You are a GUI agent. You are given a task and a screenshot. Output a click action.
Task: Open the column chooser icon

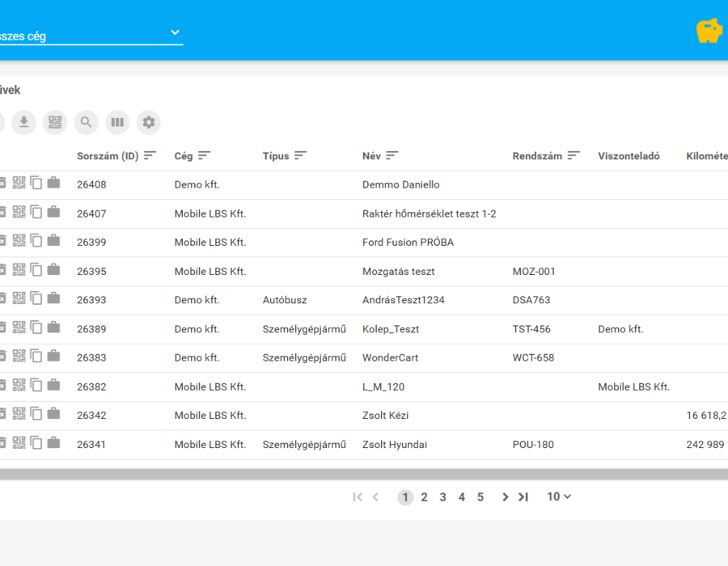click(x=117, y=122)
